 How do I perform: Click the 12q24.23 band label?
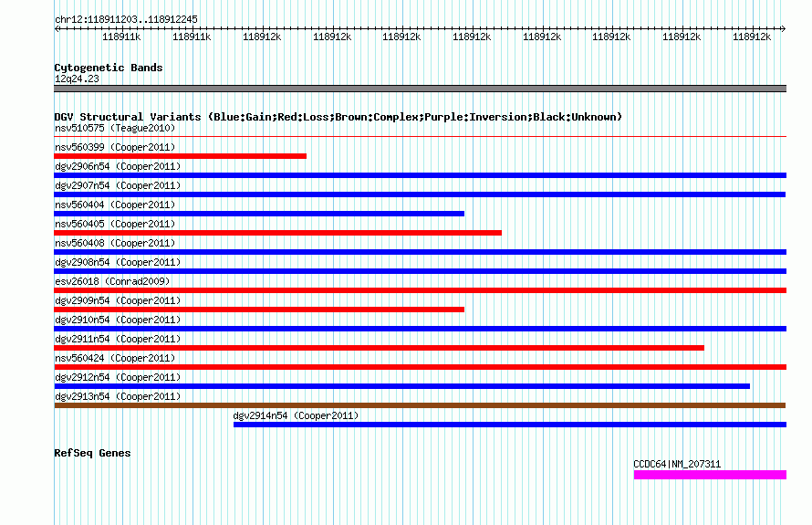pos(77,79)
